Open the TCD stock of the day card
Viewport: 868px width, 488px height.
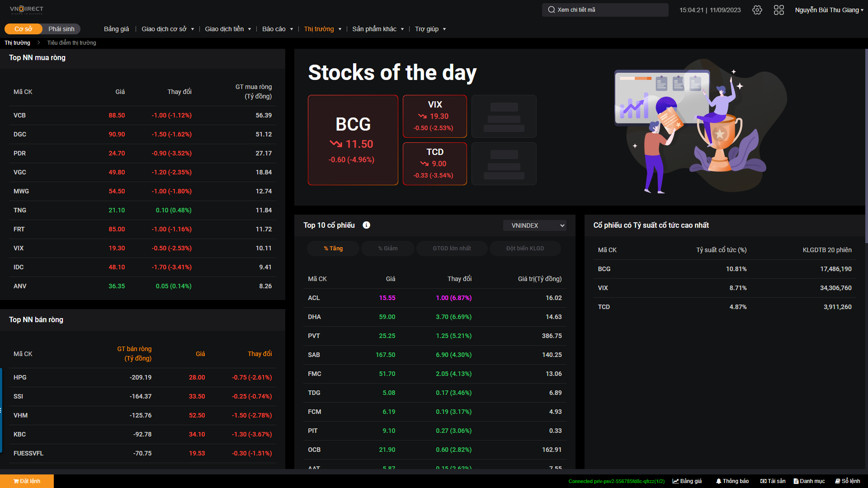pyautogui.click(x=435, y=164)
